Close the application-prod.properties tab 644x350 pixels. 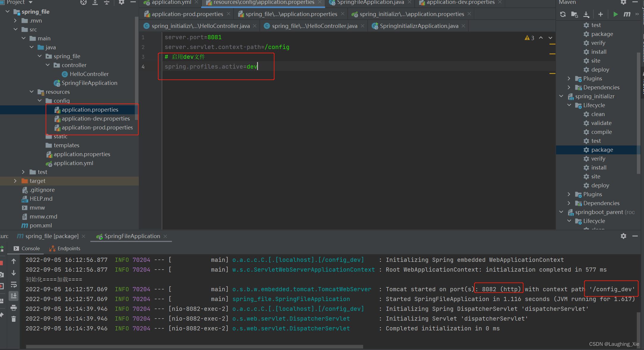(x=228, y=14)
